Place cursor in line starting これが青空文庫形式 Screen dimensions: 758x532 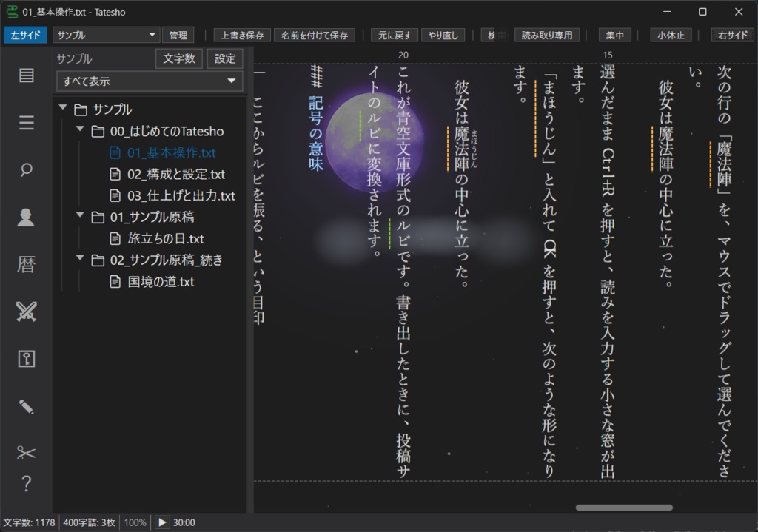pyautogui.click(x=403, y=272)
